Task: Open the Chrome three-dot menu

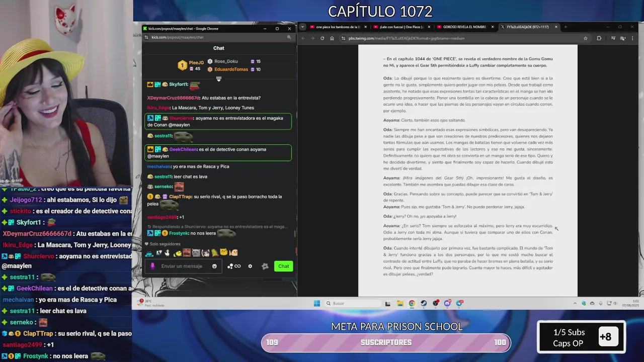Action: tap(633, 38)
